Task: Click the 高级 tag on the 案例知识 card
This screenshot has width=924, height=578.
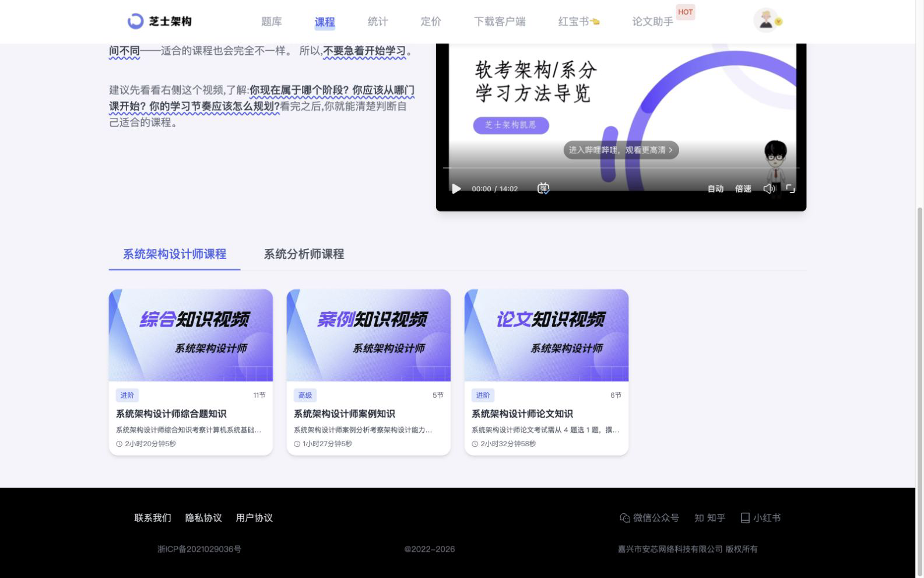Action: (305, 395)
